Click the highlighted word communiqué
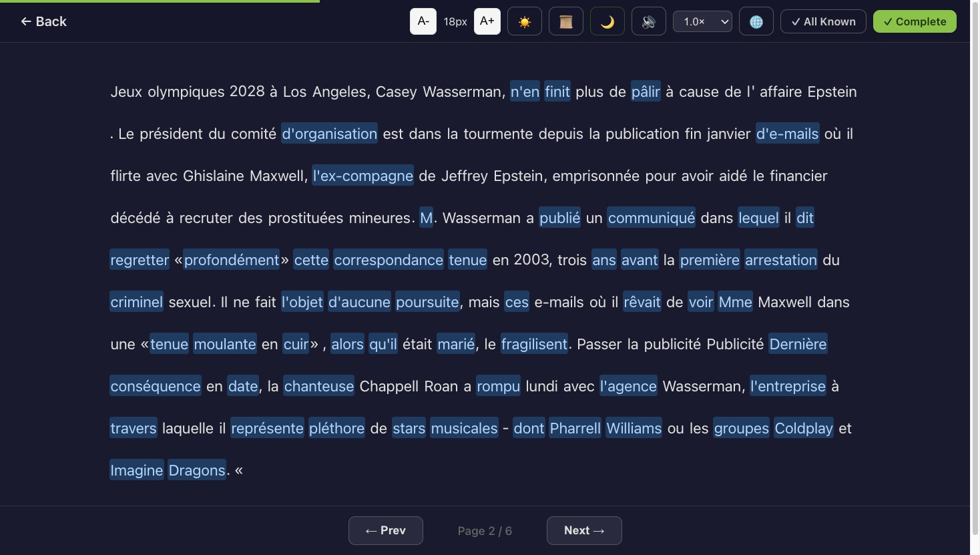 (x=651, y=218)
